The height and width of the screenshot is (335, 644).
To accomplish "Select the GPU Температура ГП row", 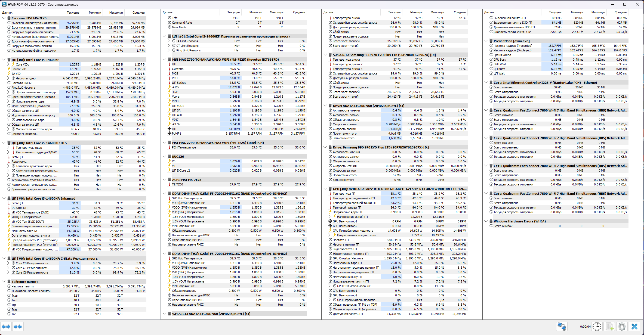I will click(x=344, y=194).
